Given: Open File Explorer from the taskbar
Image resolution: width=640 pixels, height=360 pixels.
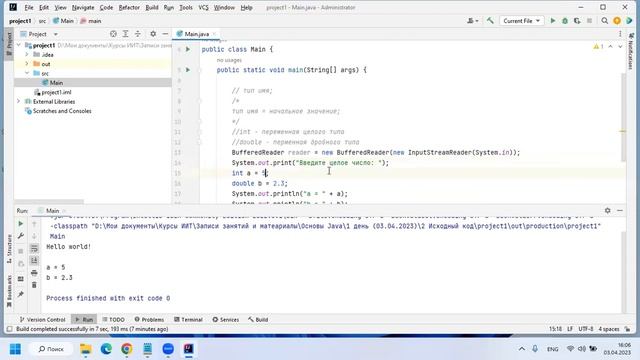Looking at the screenshot, I should click(x=86, y=349).
